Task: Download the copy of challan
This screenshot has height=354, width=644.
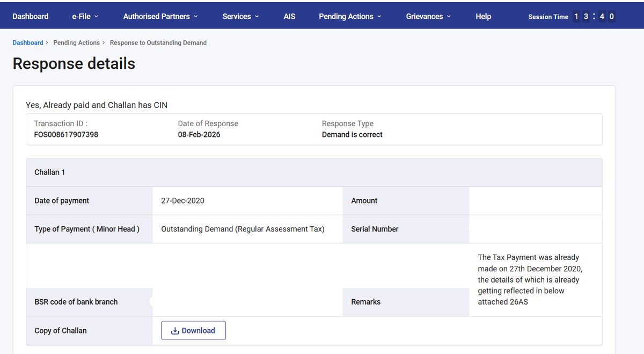Action: point(193,330)
